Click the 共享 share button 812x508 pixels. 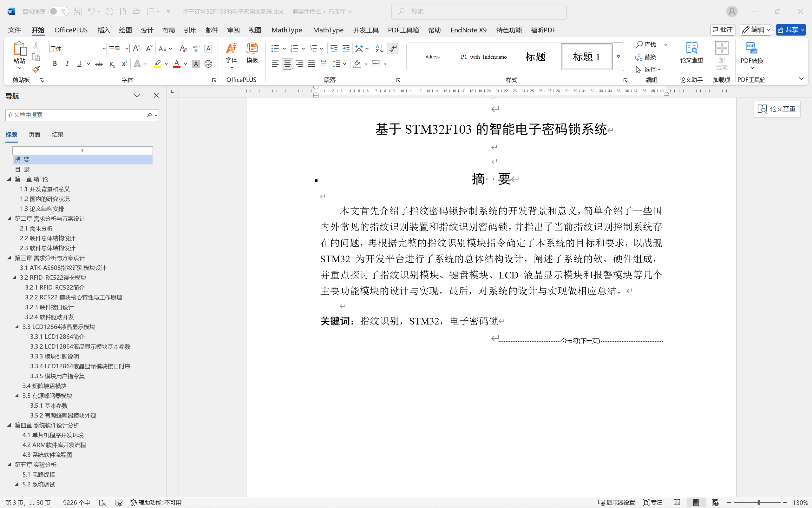coord(790,30)
